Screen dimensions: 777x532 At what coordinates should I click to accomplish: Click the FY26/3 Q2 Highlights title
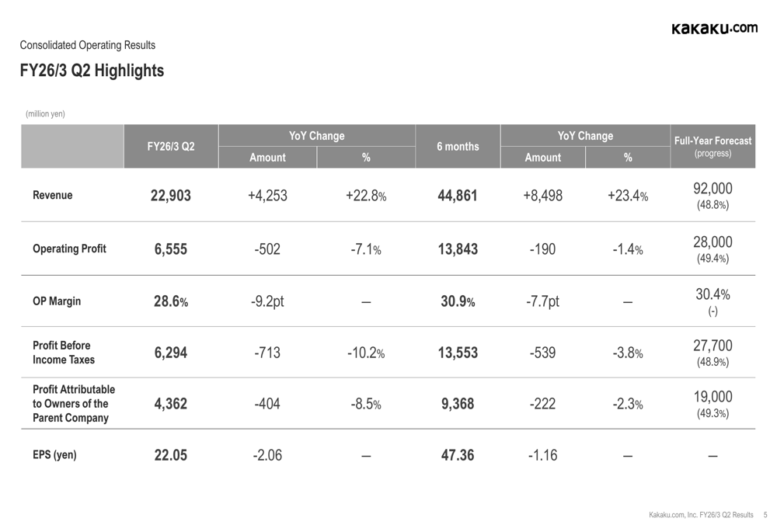click(92, 71)
